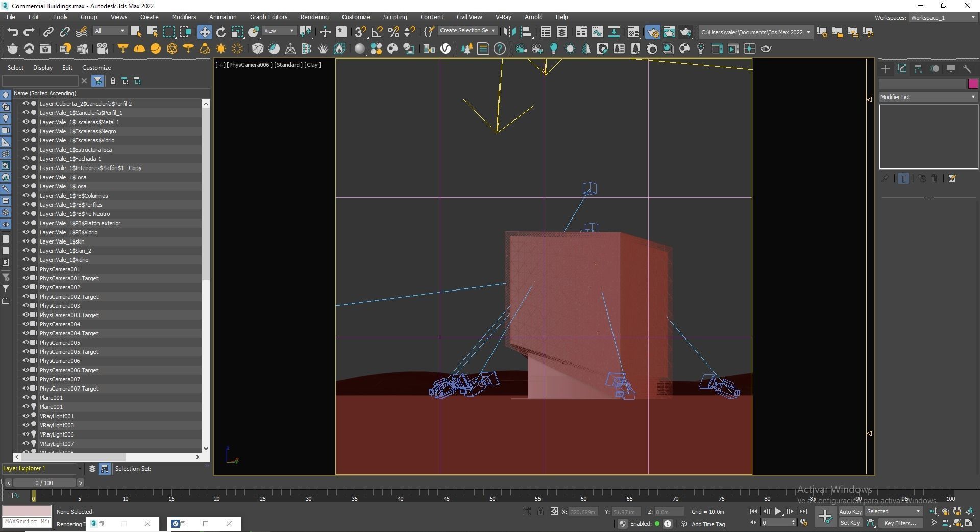Open the Modify tab in command panel
Viewport: 980px width, 532px height.
pos(902,69)
